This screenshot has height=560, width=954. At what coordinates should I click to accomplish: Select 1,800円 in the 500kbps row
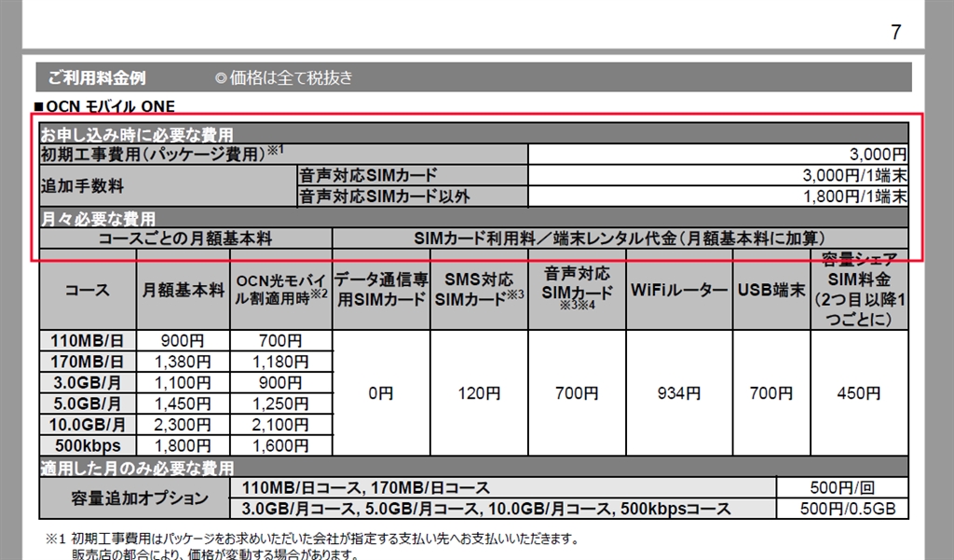pyautogui.click(x=184, y=445)
